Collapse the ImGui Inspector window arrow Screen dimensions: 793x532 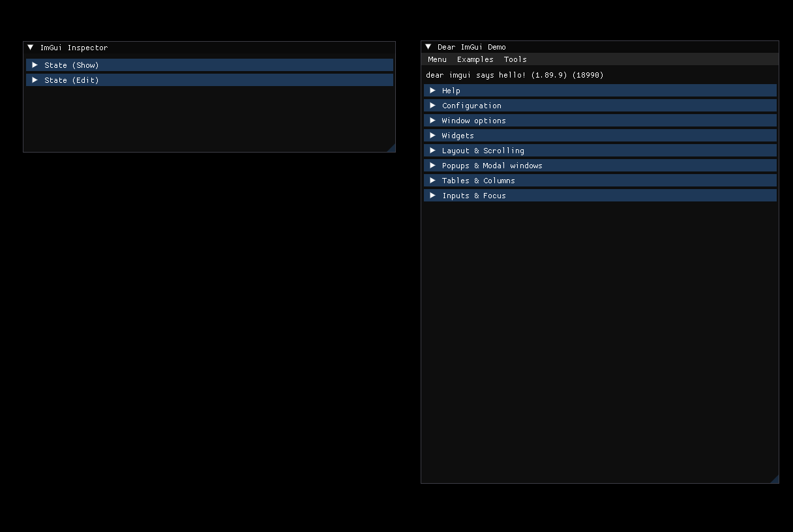pos(30,48)
